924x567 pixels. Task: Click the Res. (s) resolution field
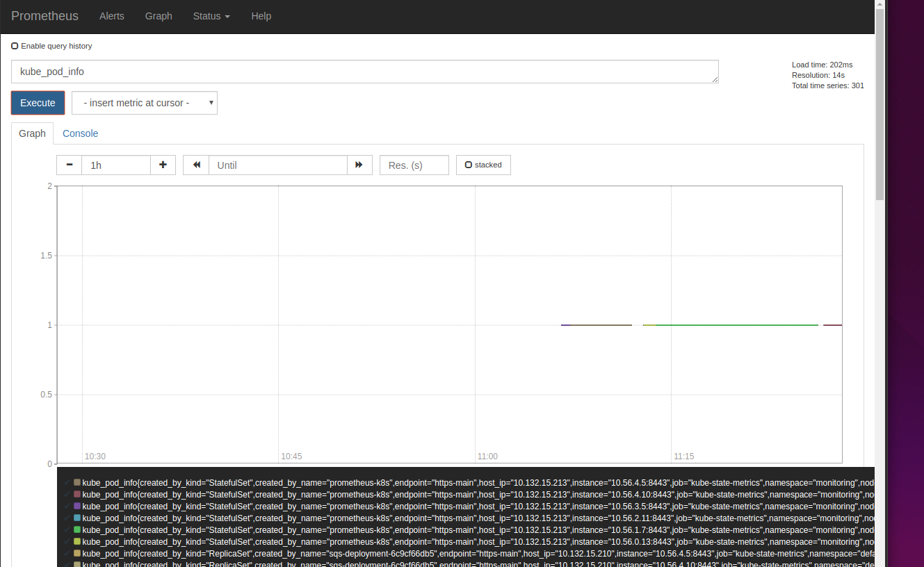[414, 165]
